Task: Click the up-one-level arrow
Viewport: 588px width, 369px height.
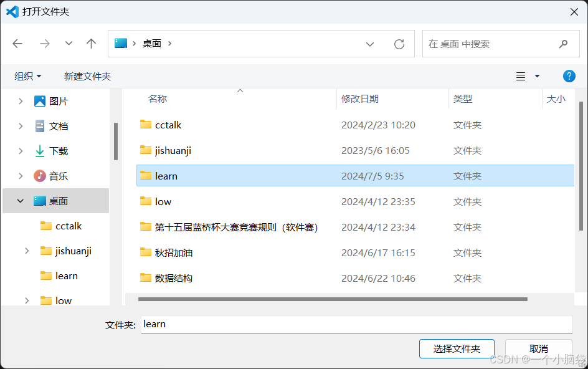Action: [x=91, y=43]
